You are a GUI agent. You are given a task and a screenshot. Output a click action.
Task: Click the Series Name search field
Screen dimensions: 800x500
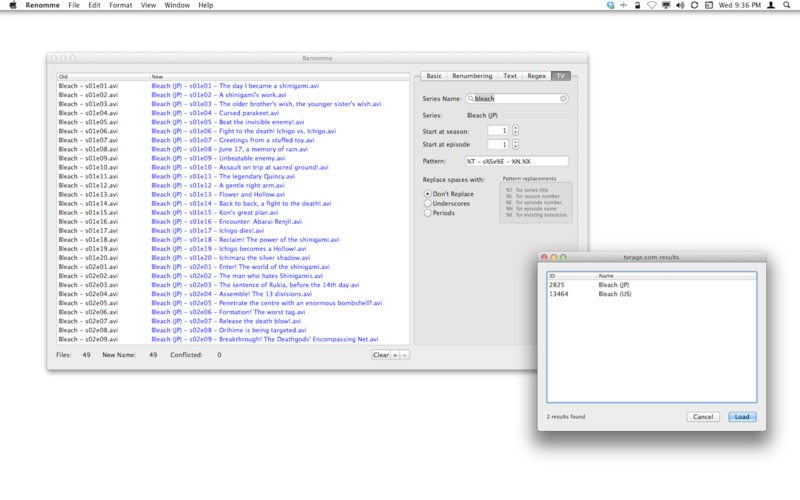click(516, 98)
